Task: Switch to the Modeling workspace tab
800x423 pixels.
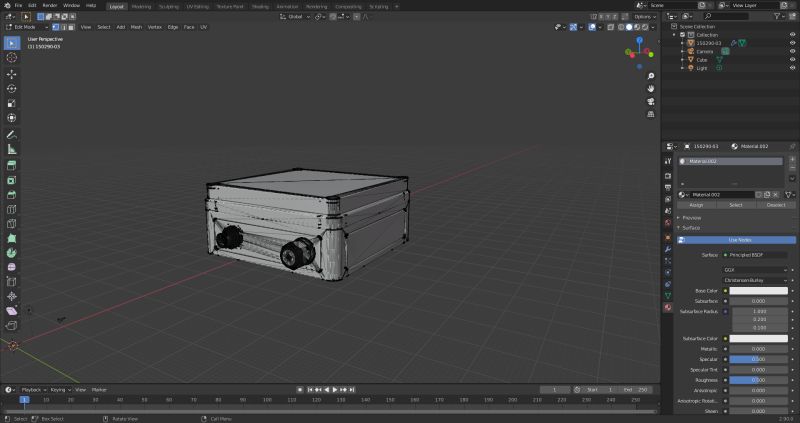Action: click(x=141, y=7)
